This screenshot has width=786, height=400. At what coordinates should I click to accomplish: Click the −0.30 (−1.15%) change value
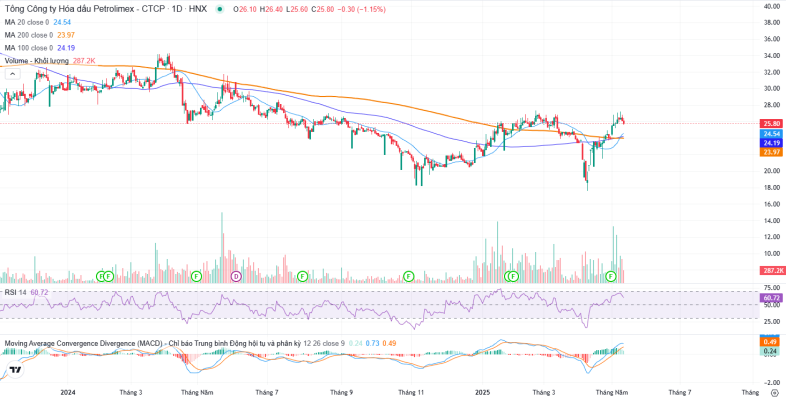pyautogui.click(x=359, y=10)
